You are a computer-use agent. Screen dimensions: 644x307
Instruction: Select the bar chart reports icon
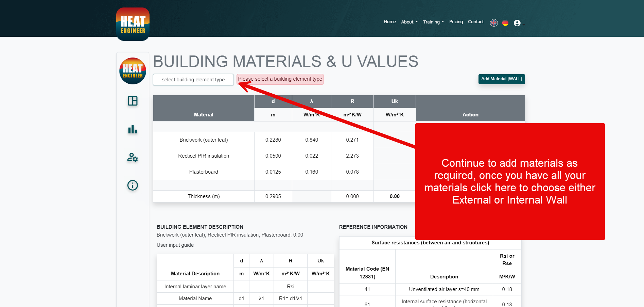pyautogui.click(x=133, y=129)
